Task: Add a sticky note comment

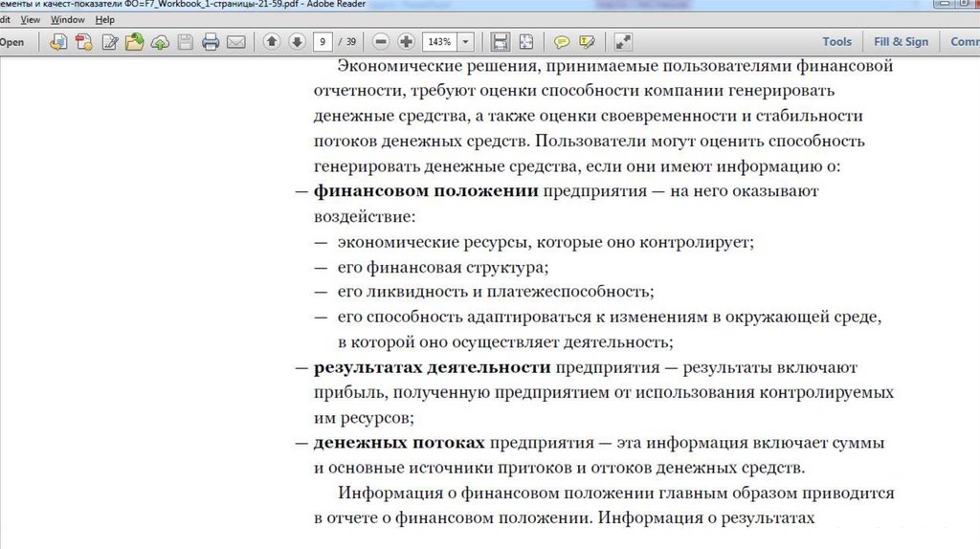Action: pos(561,42)
